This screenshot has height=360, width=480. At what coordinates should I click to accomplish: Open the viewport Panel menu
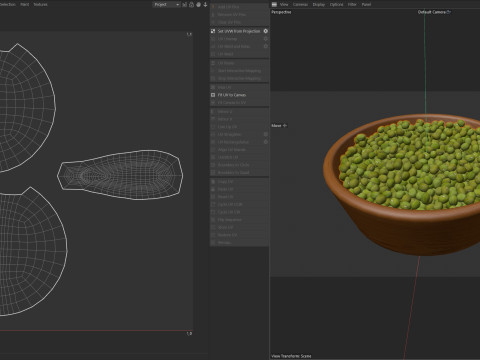tap(366, 5)
